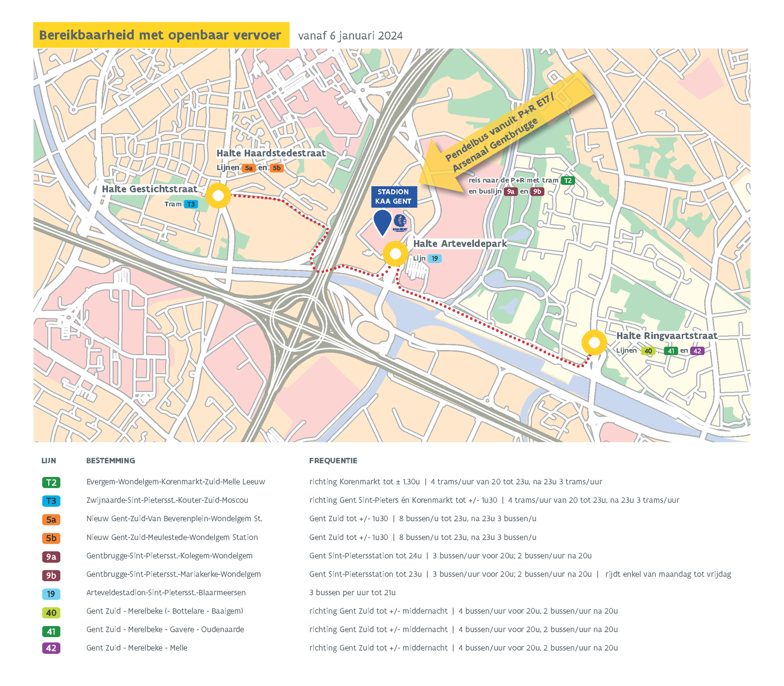Click the 40 badge in the legend table
Viewport: 784px width, 686px height.
51,613
